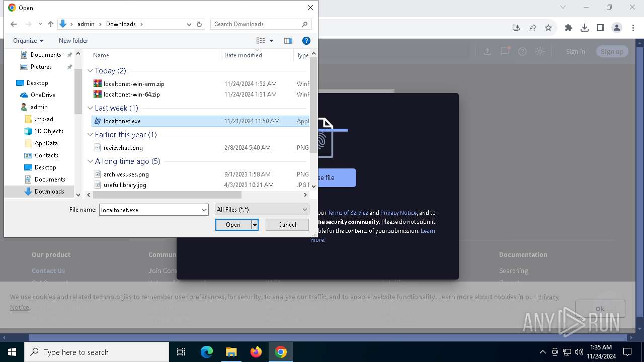
Task: Open the Open button split arrow
Action: tap(255, 225)
